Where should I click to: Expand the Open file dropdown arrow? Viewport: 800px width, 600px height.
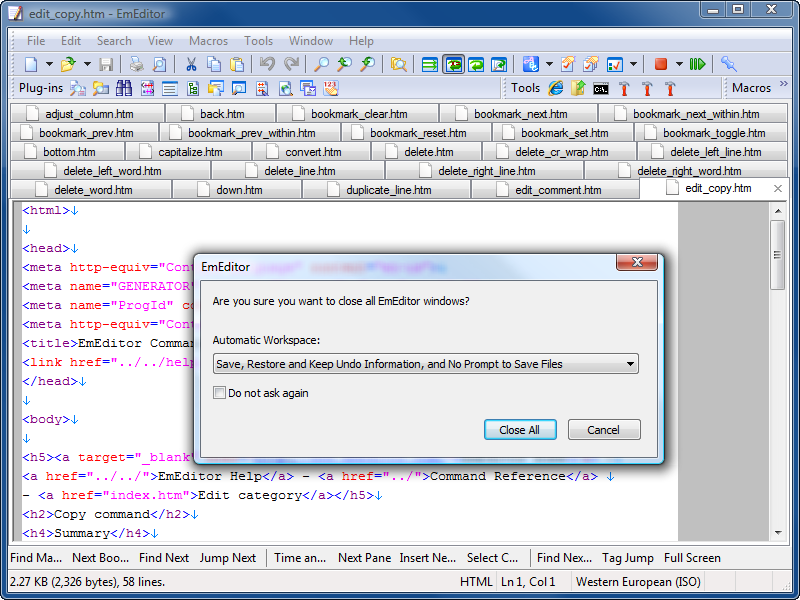click(x=87, y=64)
